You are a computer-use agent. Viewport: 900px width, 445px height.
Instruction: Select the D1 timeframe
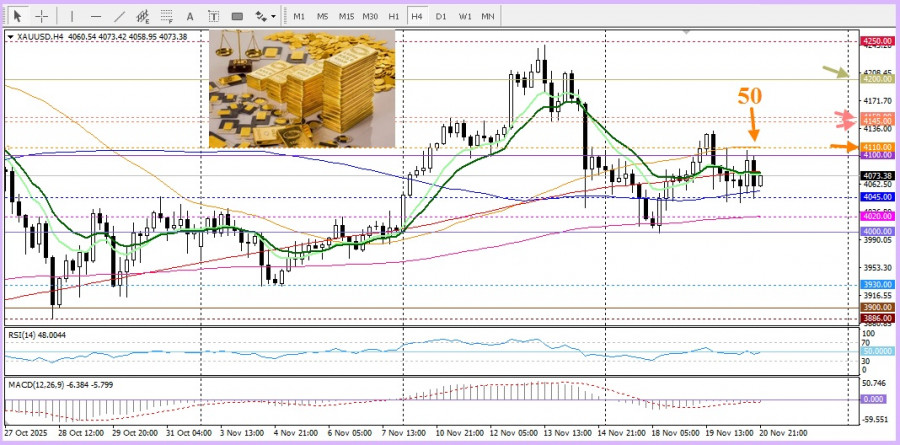tap(441, 16)
